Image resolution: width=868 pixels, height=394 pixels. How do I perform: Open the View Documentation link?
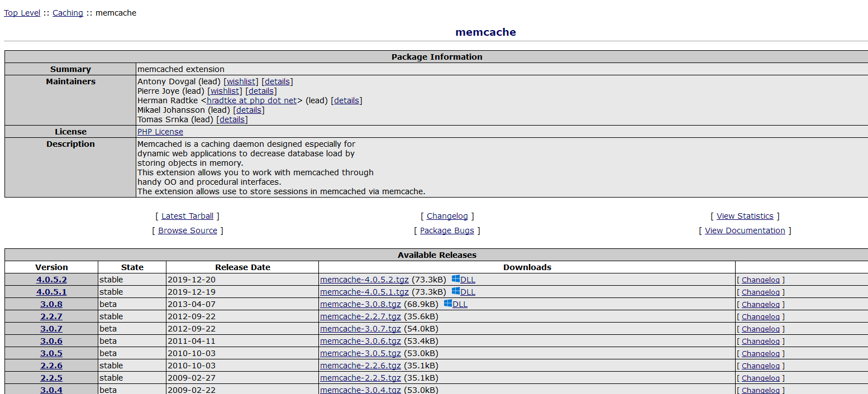point(745,230)
